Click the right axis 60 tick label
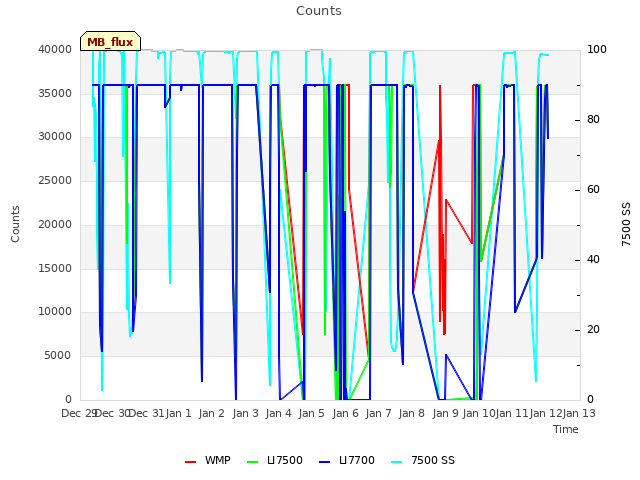The image size is (640, 480). (593, 190)
